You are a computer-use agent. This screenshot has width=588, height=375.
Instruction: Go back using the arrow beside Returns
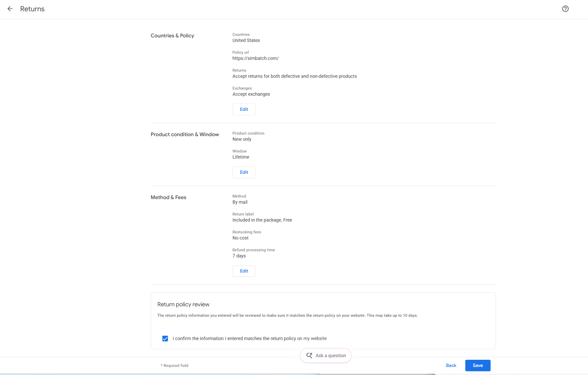pyautogui.click(x=10, y=9)
